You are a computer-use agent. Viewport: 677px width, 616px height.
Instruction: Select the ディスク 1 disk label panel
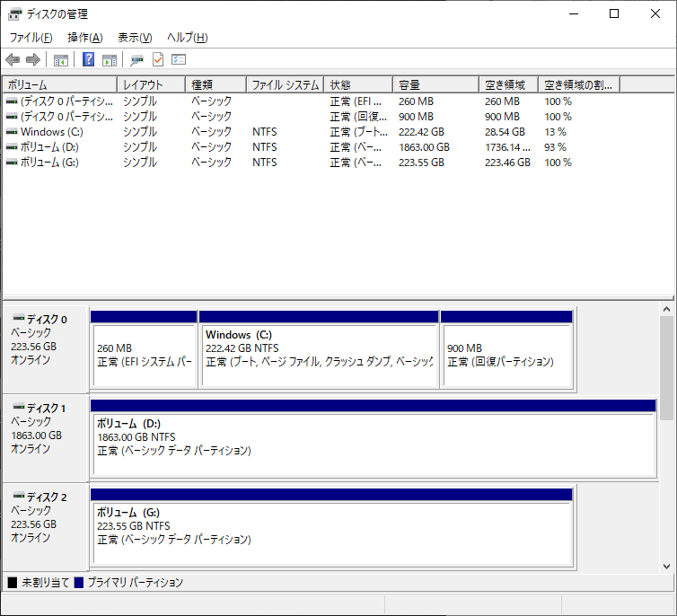click(x=46, y=438)
